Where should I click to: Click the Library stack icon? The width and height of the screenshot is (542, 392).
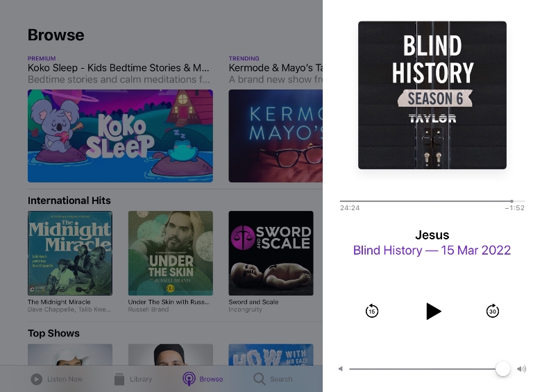click(x=119, y=379)
